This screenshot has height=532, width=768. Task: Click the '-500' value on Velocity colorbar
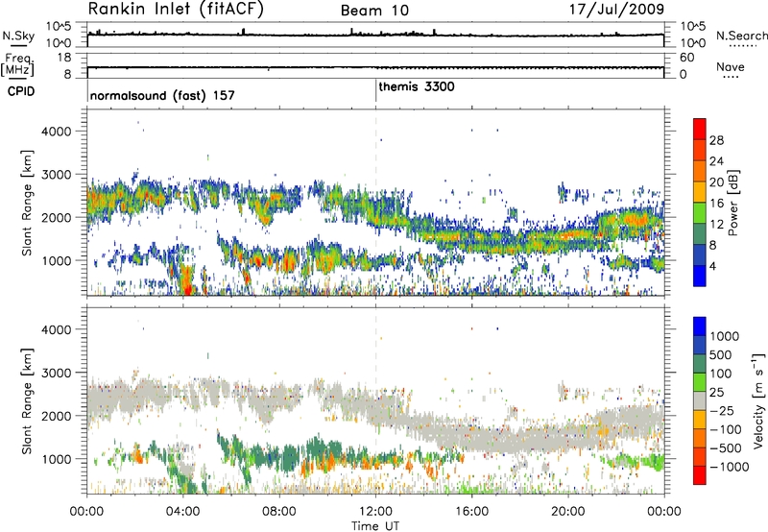tap(726, 448)
